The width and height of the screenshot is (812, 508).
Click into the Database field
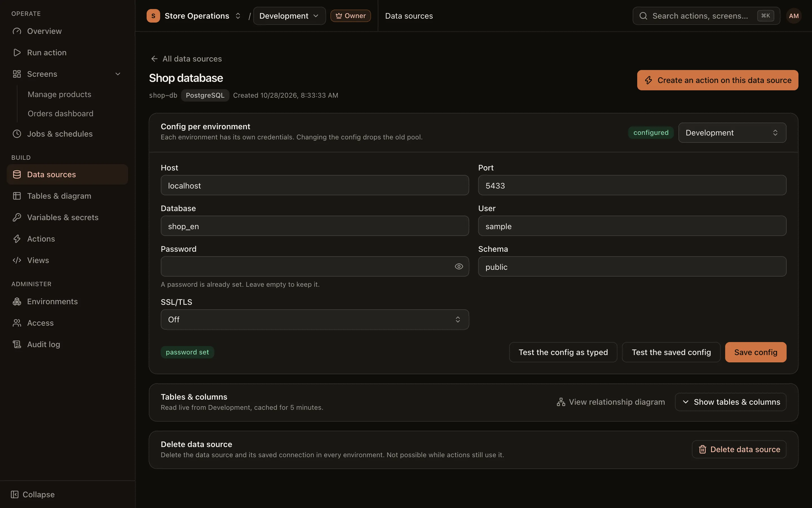click(x=315, y=226)
